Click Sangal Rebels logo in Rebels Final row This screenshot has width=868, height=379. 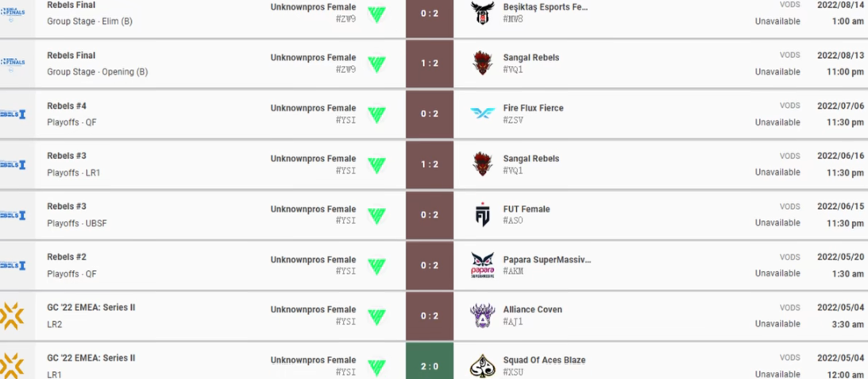coord(482,64)
